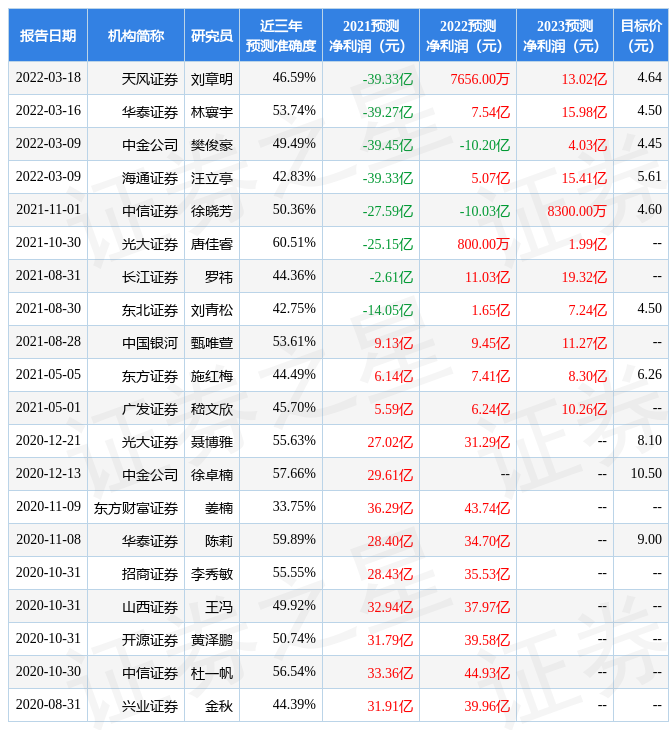This screenshot has width=669, height=730.
Task: Select 招商证券 institution cell
Action: pyautogui.click(x=150, y=574)
